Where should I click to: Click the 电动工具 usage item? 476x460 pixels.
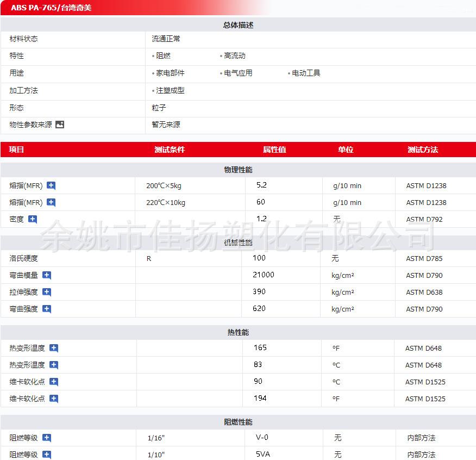(x=306, y=73)
